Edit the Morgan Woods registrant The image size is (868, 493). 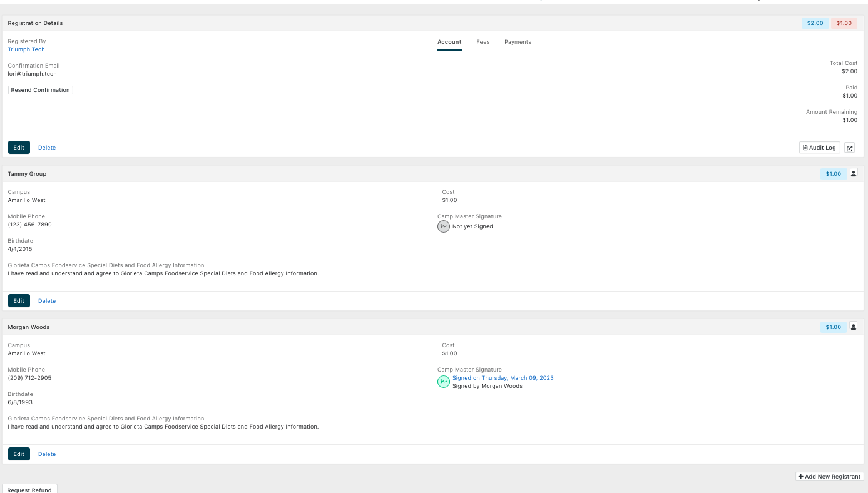tap(19, 454)
